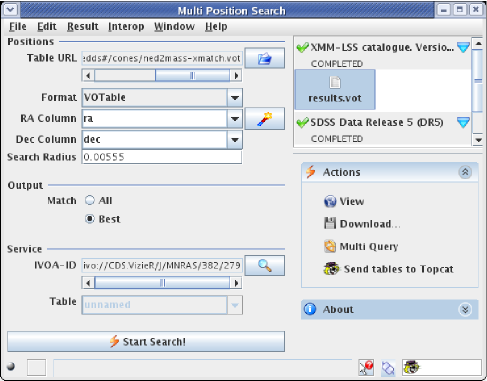
Task: Click the magnifying glass button beside IVOA-ID
Action: (x=265, y=265)
